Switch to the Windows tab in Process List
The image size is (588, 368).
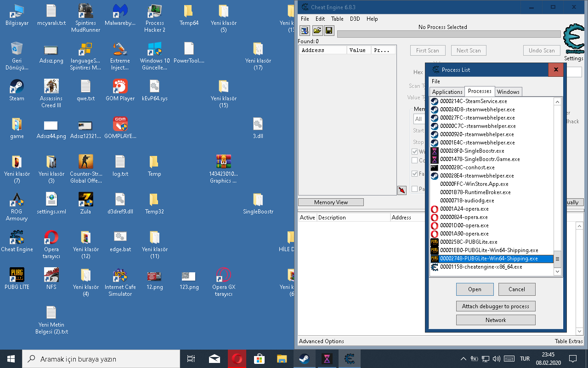pos(508,92)
